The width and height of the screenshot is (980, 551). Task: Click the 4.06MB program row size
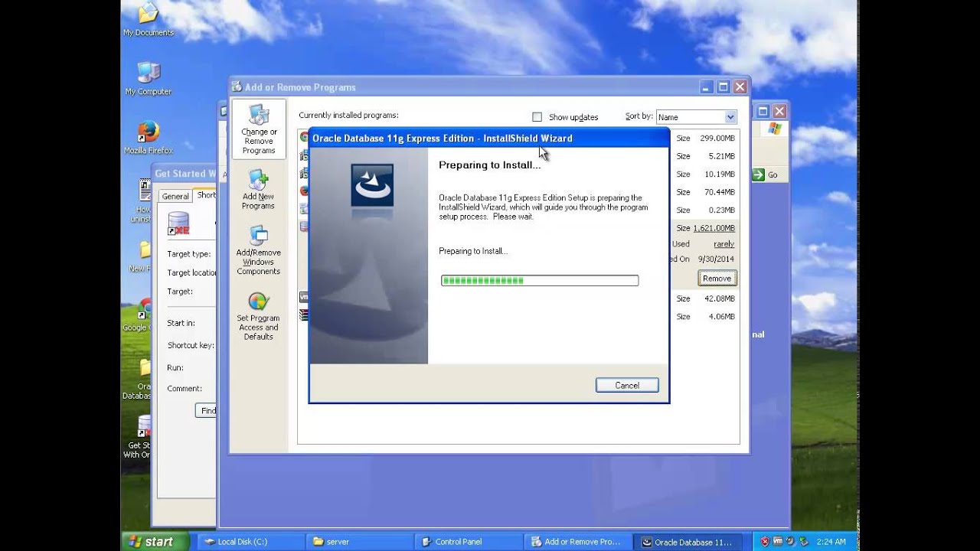721,316
